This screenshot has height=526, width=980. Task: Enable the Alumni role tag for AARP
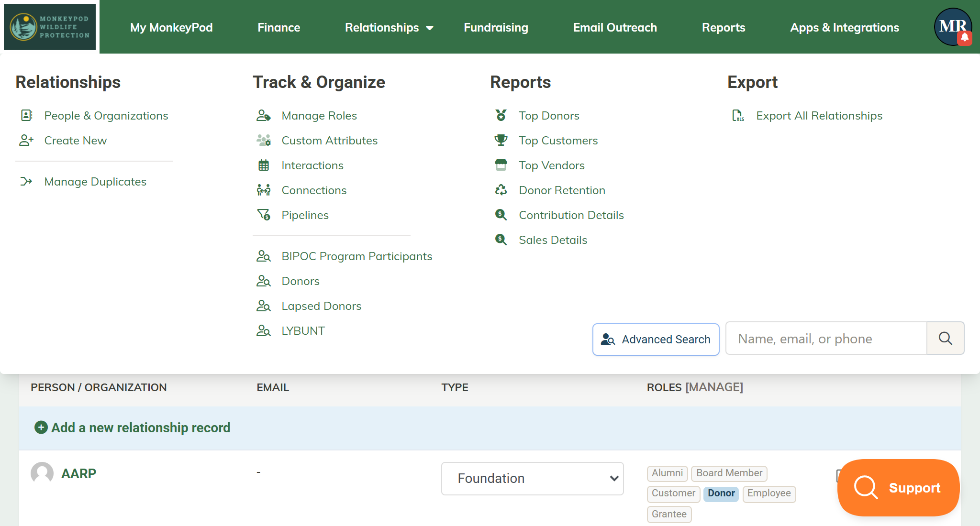coord(667,473)
